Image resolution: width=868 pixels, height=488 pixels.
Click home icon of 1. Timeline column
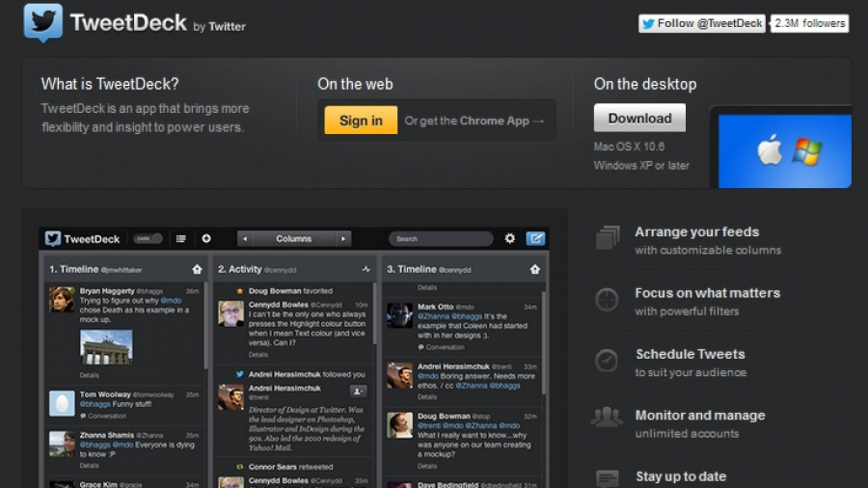point(197,269)
